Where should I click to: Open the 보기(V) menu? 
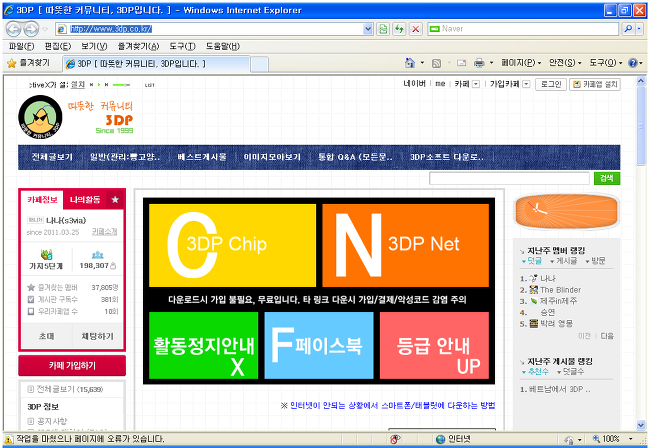point(94,46)
